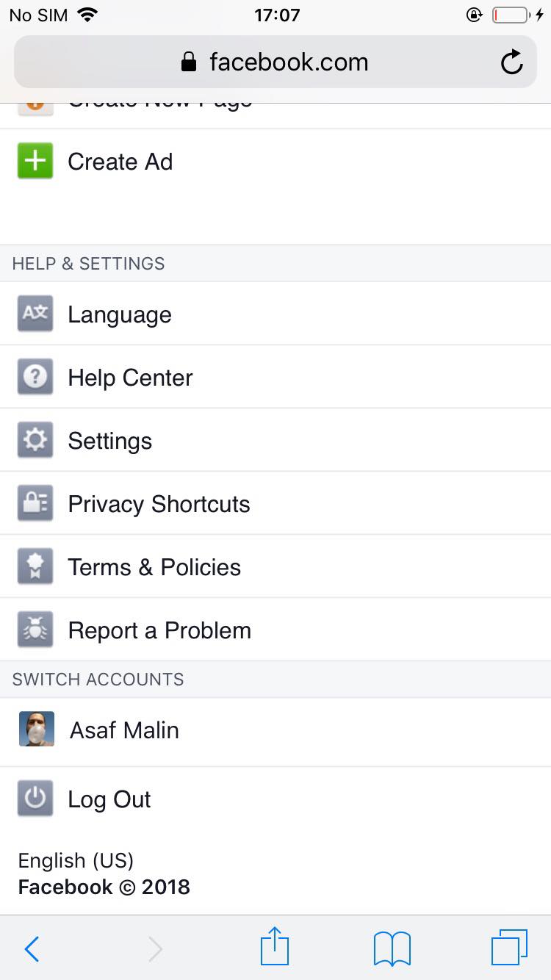Tap the green Create Ad plus icon
The image size is (551, 980).
35,162
